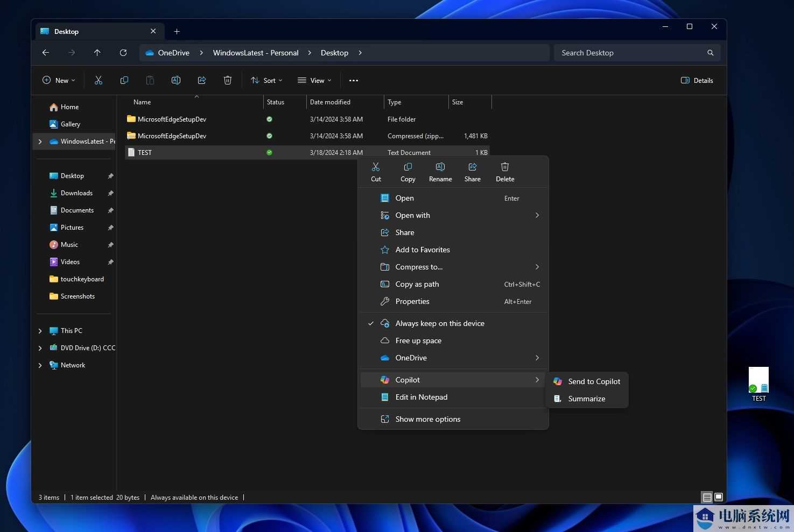Go back with the left arrow
The width and height of the screenshot is (794, 532).
tap(46, 53)
